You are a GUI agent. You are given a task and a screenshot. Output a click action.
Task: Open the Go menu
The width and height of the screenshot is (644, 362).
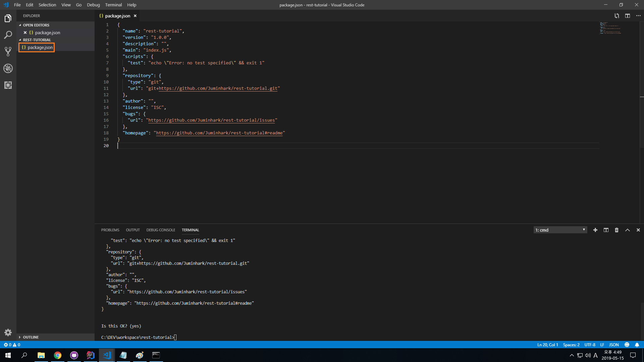79,5
